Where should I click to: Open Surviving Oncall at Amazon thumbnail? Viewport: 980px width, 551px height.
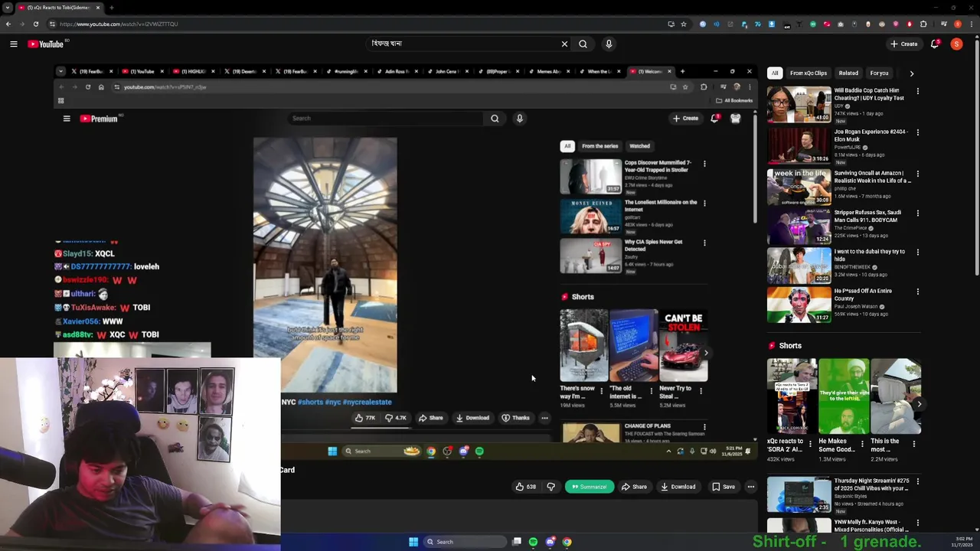pyautogui.click(x=799, y=187)
